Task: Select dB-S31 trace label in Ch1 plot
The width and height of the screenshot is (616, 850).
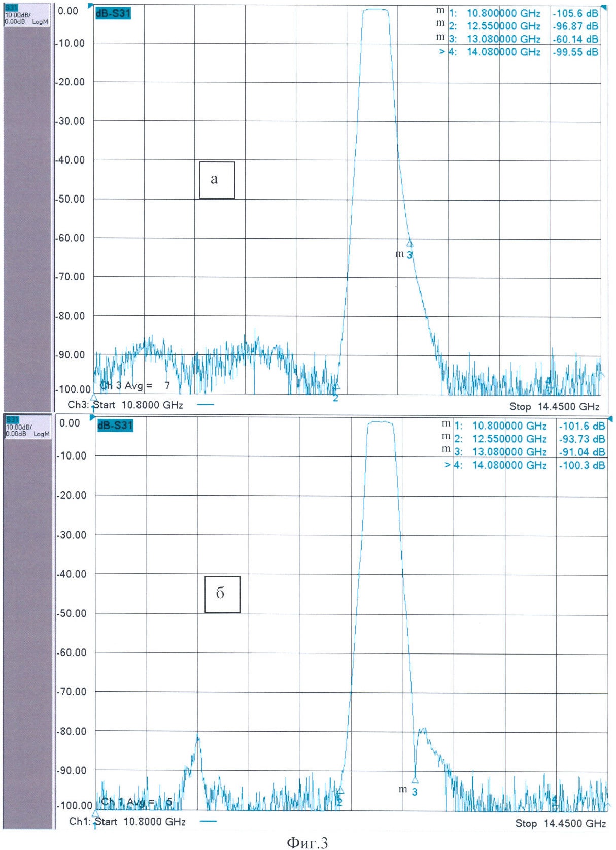Action: [x=115, y=426]
